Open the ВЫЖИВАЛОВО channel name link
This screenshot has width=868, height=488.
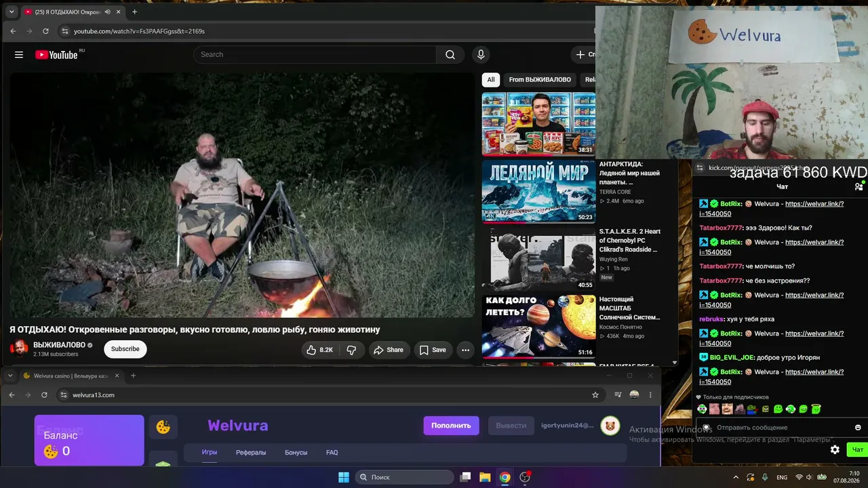pos(59,345)
